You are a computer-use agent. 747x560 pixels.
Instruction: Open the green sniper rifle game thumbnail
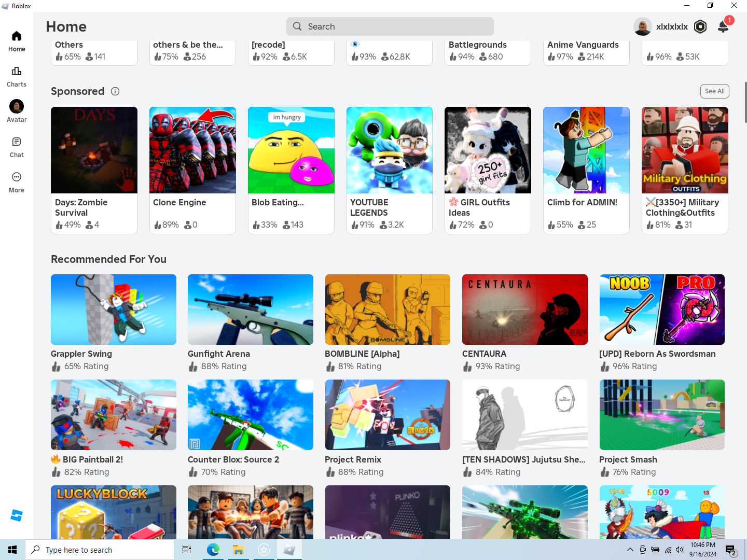pos(525,512)
